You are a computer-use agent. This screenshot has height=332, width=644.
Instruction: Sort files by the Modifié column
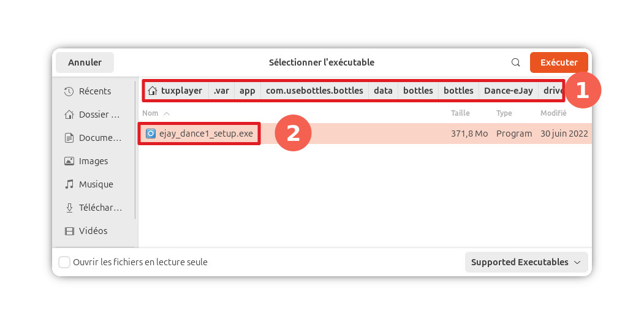pyautogui.click(x=553, y=113)
